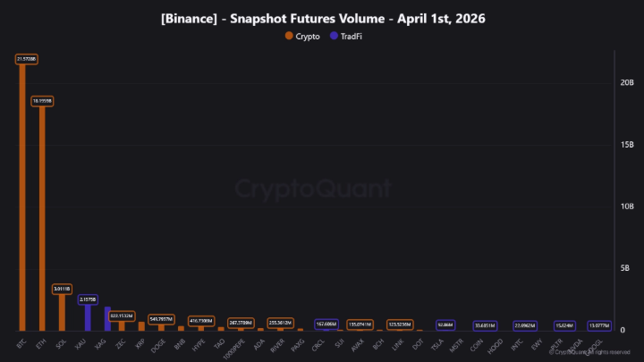644x362 pixels.
Task: Click the chart title text
Action: (323, 19)
